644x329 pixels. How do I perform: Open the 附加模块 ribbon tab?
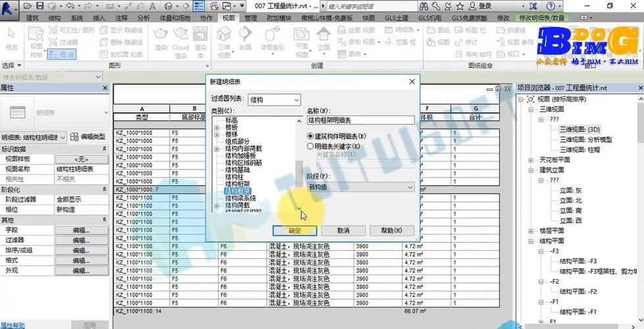pos(279,18)
